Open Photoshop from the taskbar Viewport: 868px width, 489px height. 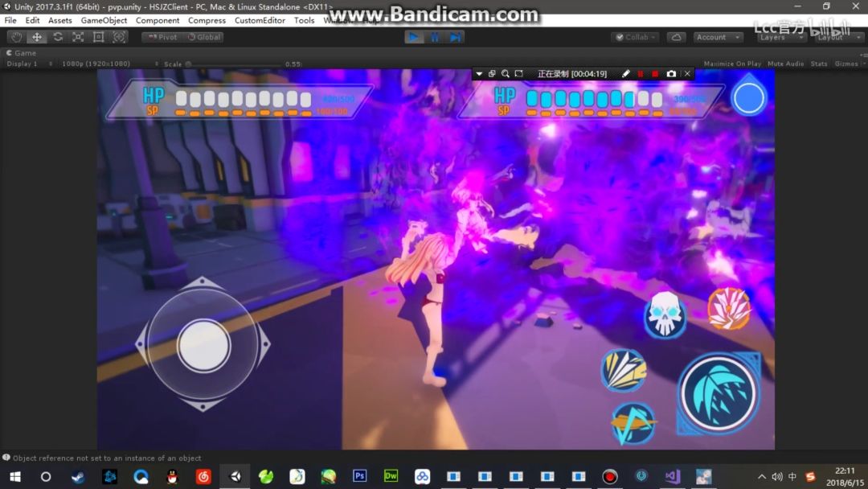pos(359,476)
